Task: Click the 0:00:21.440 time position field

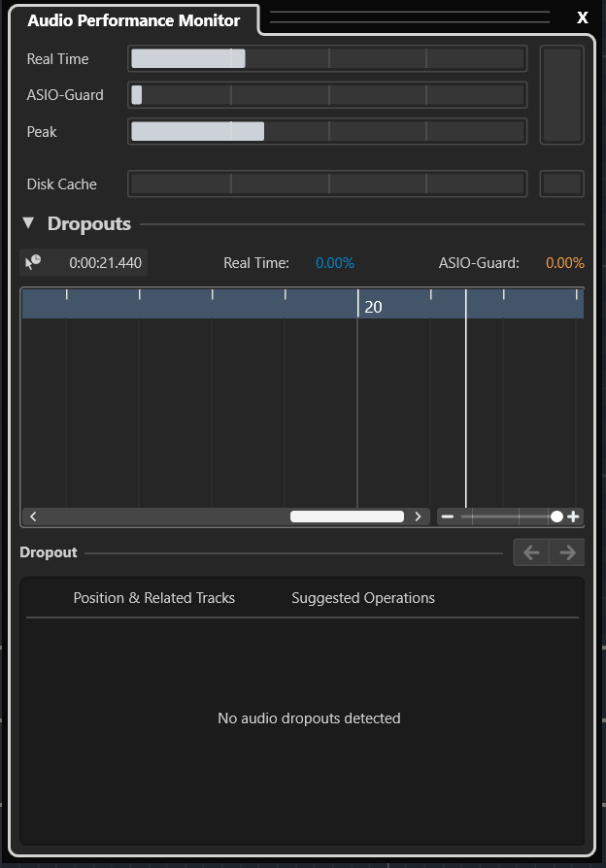Action: click(105, 262)
